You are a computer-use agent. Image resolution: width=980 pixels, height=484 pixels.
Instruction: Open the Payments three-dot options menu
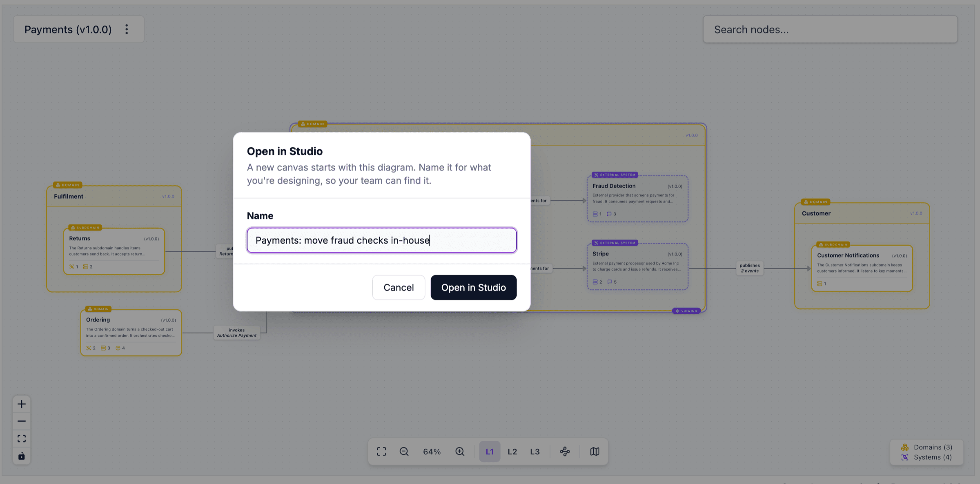pos(127,29)
